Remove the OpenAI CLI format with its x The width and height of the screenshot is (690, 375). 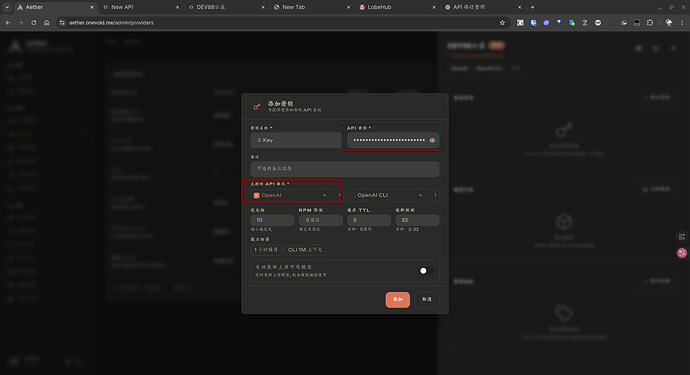[x=420, y=195]
